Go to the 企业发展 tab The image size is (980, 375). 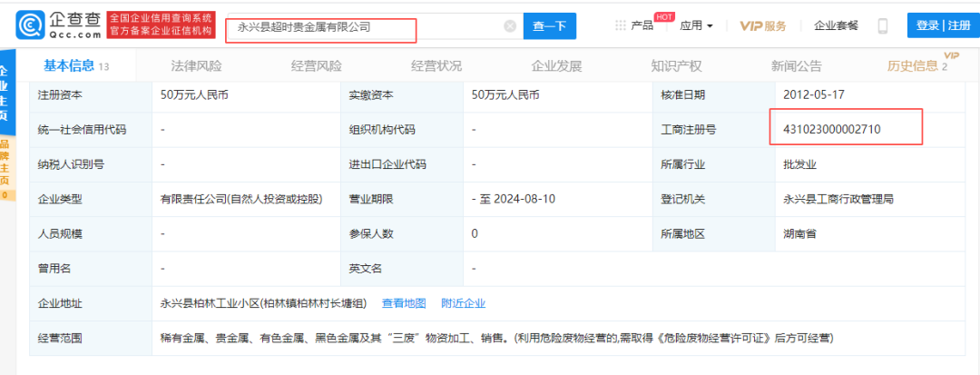[556, 65]
